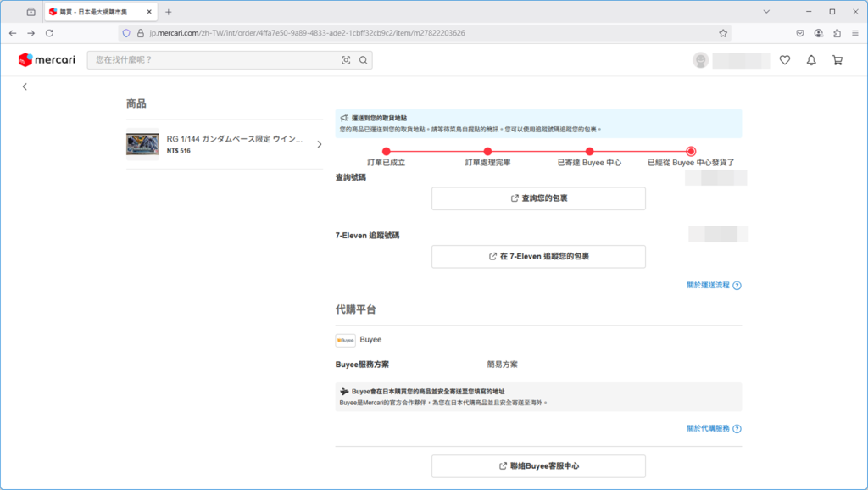Click the RG 1/144 product title
Screen dimensions: 868x490
point(235,139)
